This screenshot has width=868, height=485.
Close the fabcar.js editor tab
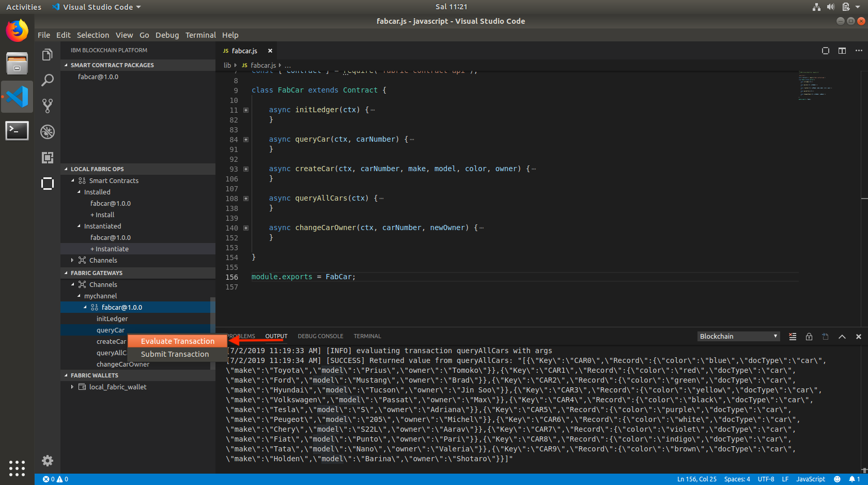270,51
